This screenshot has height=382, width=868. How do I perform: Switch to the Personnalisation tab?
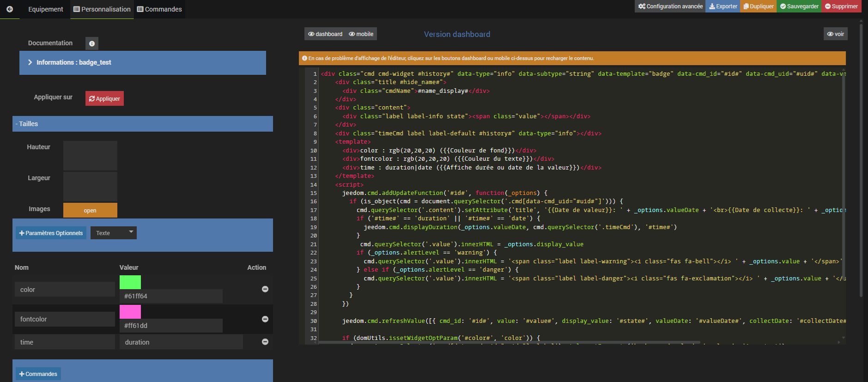point(102,9)
